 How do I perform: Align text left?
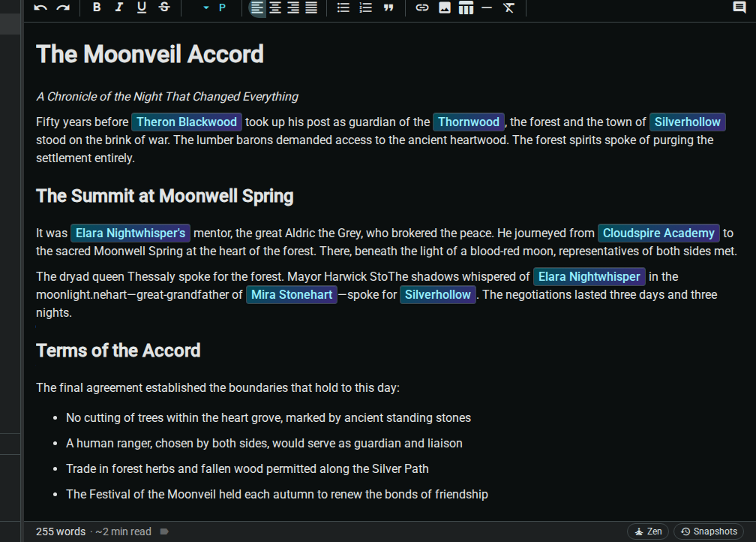pos(257,8)
